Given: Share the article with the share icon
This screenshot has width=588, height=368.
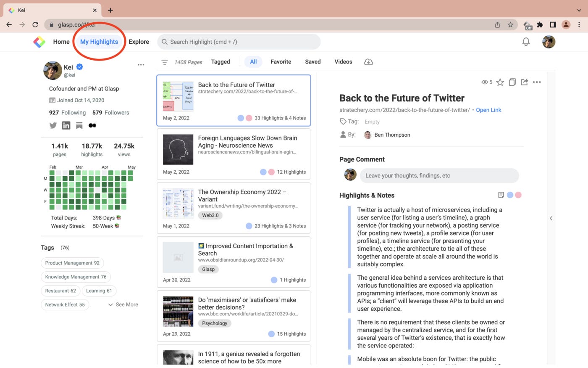Looking at the screenshot, I should pyautogui.click(x=525, y=82).
